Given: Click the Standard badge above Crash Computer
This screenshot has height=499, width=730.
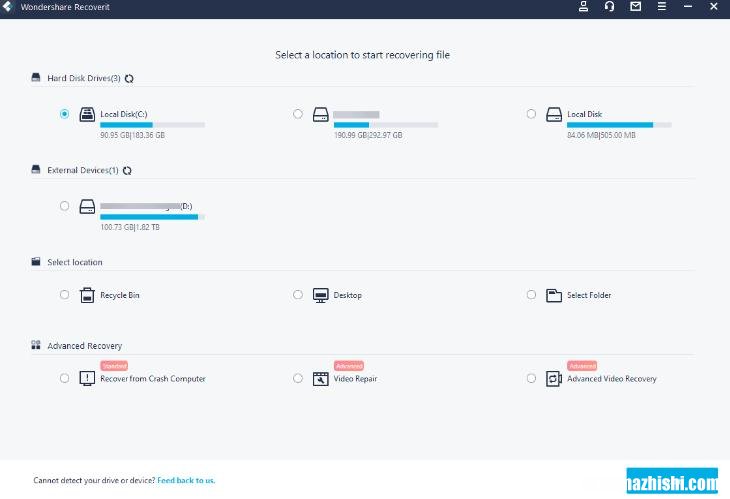Looking at the screenshot, I should 114,366.
